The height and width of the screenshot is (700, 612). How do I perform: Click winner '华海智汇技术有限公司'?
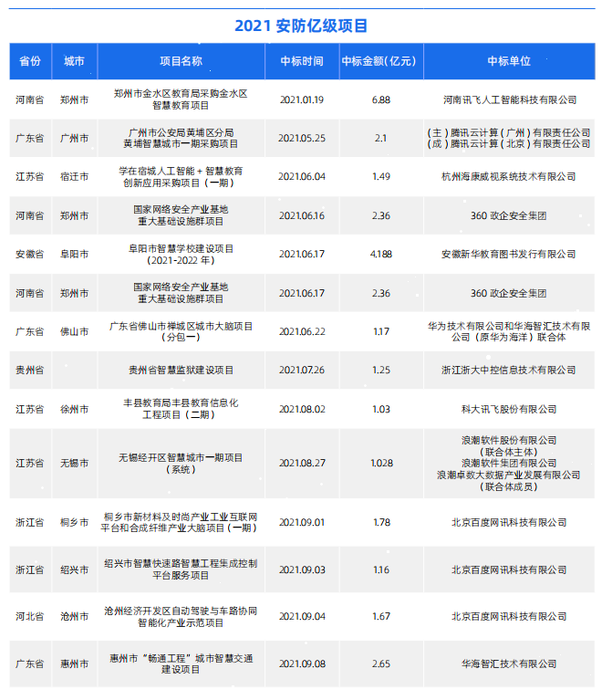click(509, 664)
